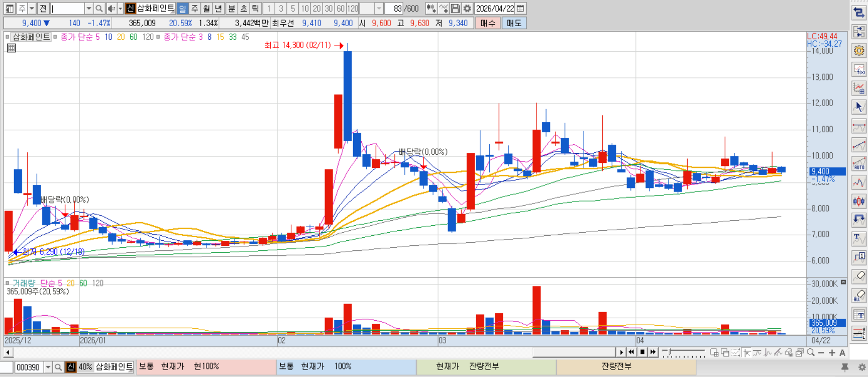Select the trend line drawing tool
The image size is (868, 377).
pyautogui.click(x=859, y=145)
